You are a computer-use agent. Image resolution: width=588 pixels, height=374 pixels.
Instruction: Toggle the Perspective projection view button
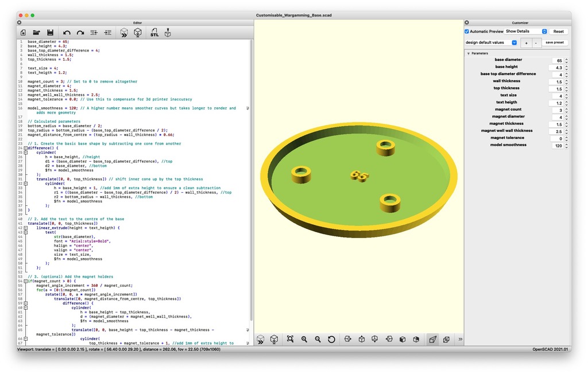click(x=432, y=340)
